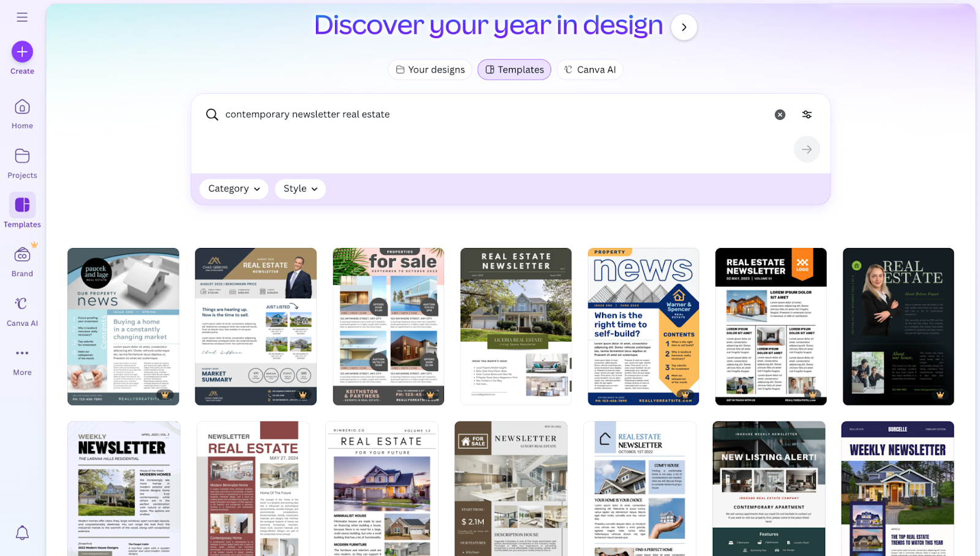980x556 pixels.
Task: Submit the search with the arrow button
Action: click(807, 149)
